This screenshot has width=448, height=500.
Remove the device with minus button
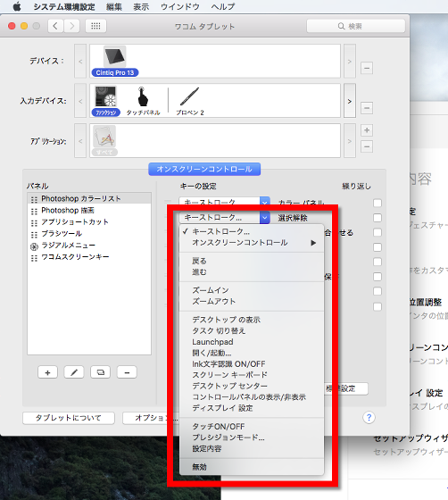tap(367, 68)
